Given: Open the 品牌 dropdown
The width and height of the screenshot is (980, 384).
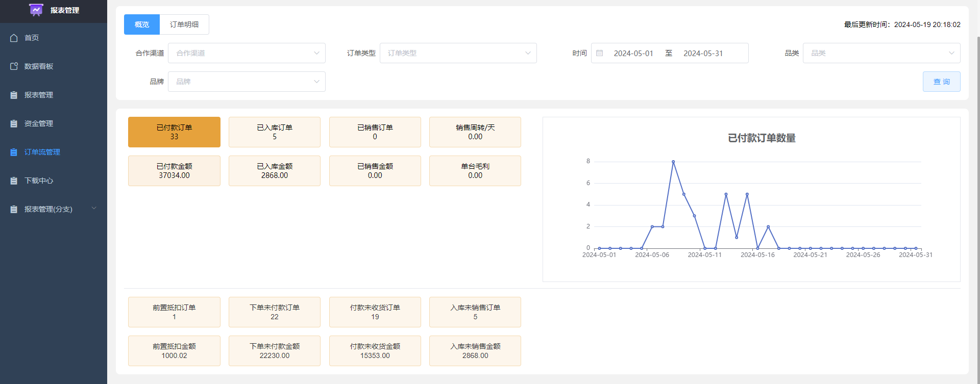Looking at the screenshot, I should point(247,82).
